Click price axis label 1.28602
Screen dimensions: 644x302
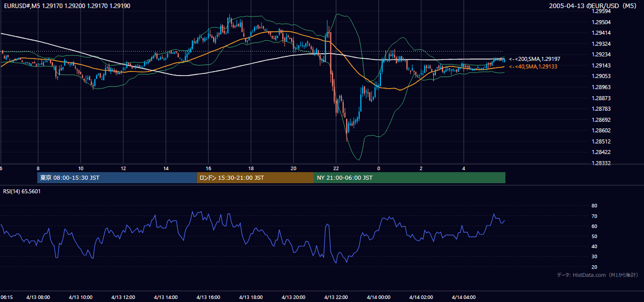[601, 130]
